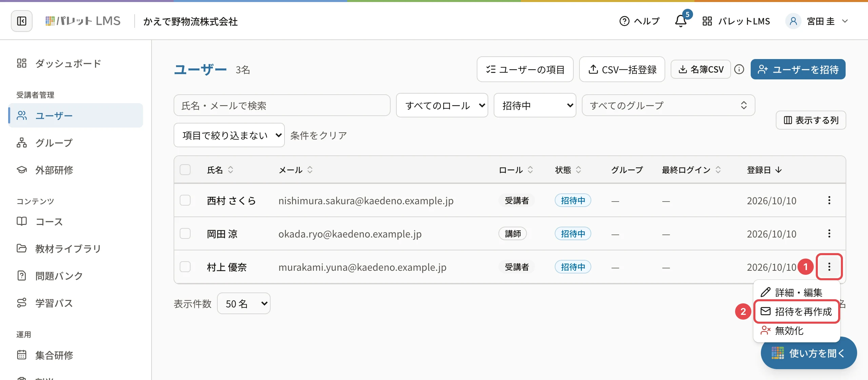Open 外部研修 in the sidebar
Screen dimensions: 868x380
coord(75,170)
